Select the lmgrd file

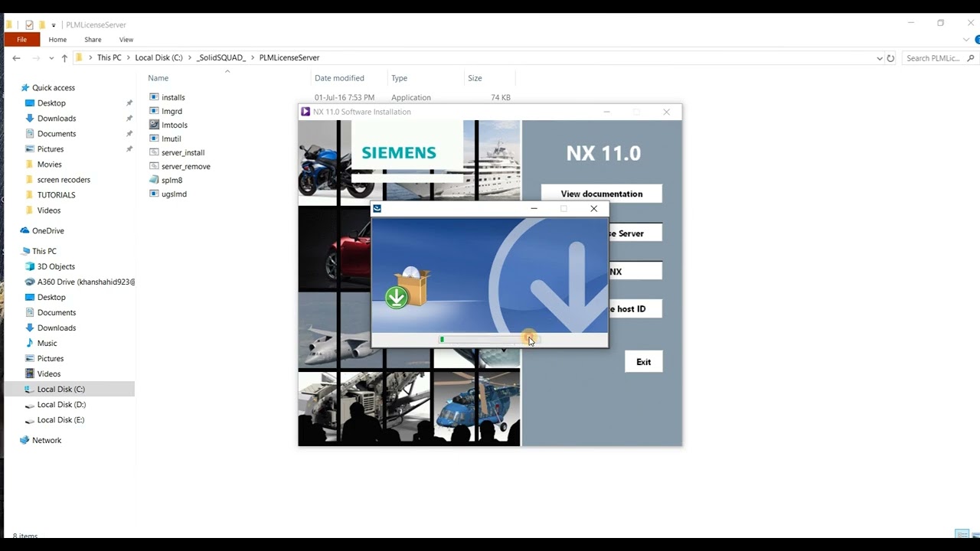[171, 111]
